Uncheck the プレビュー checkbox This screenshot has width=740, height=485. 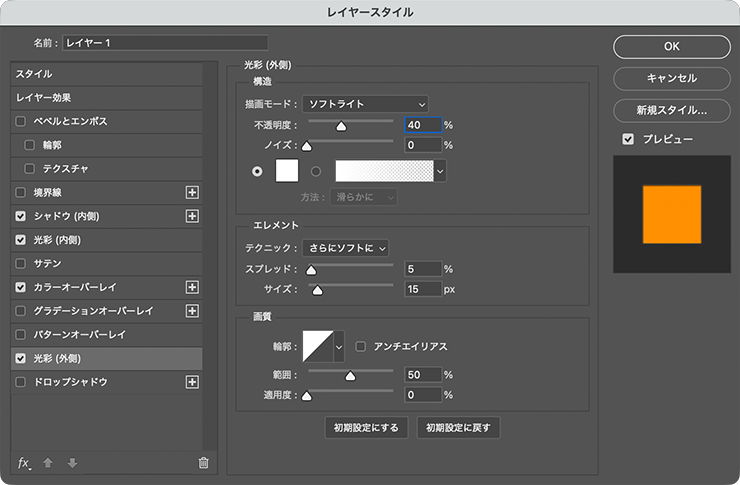point(628,139)
